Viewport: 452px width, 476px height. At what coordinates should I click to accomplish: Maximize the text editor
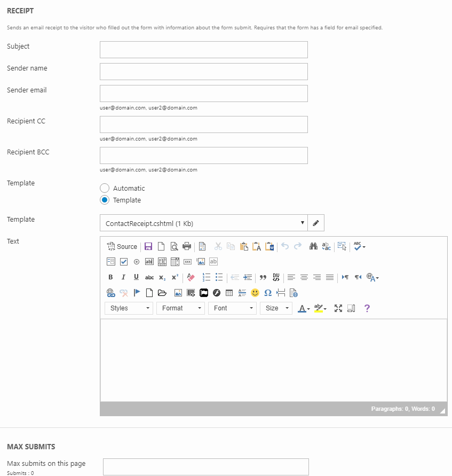tap(338, 308)
